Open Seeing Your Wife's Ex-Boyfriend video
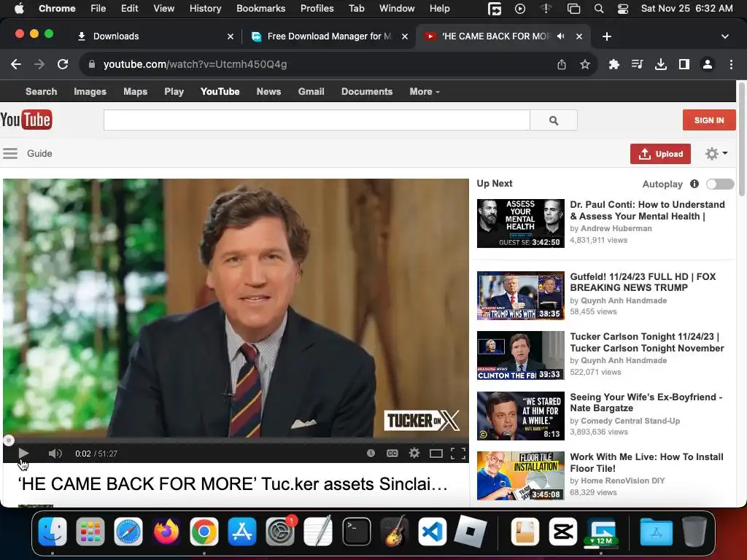The height and width of the screenshot is (560, 747). pos(646,402)
